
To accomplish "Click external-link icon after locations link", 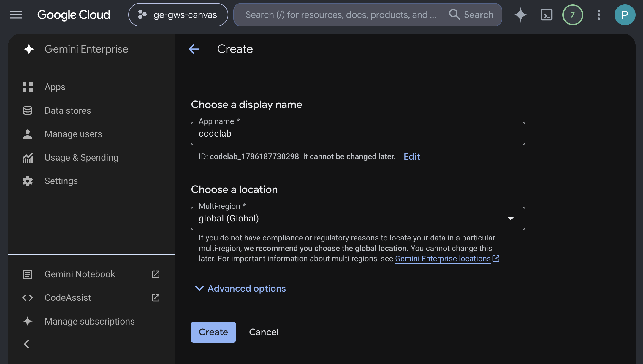I will (x=496, y=259).
